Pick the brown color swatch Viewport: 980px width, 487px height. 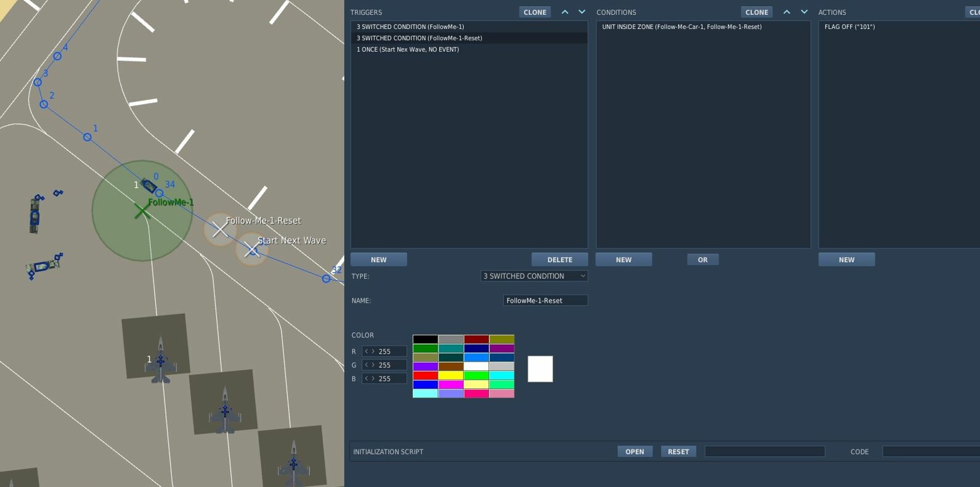451,366
